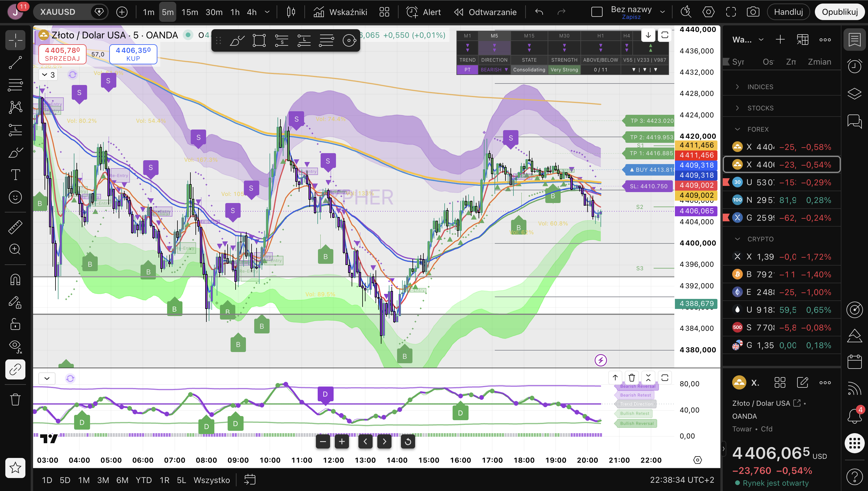Select the brush drawing tool
The image size is (868, 491).
point(15,153)
